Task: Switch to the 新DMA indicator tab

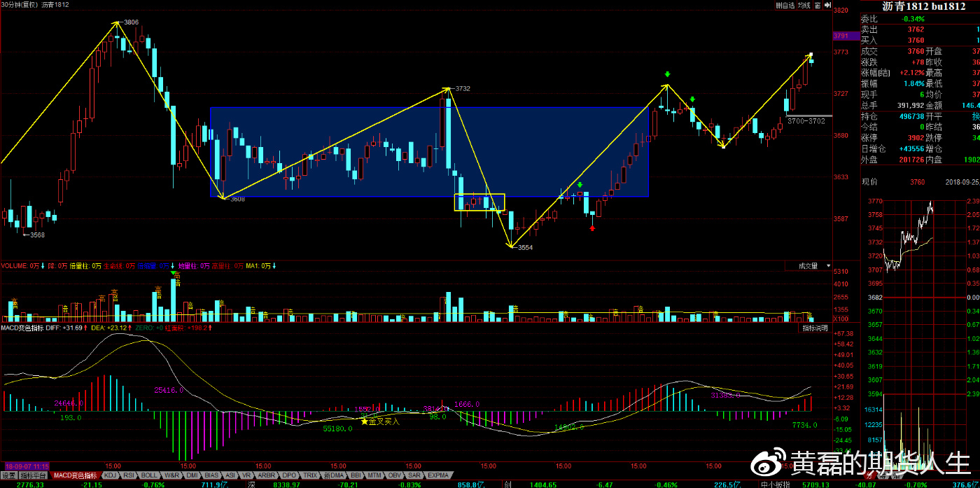Action: pyautogui.click(x=332, y=475)
